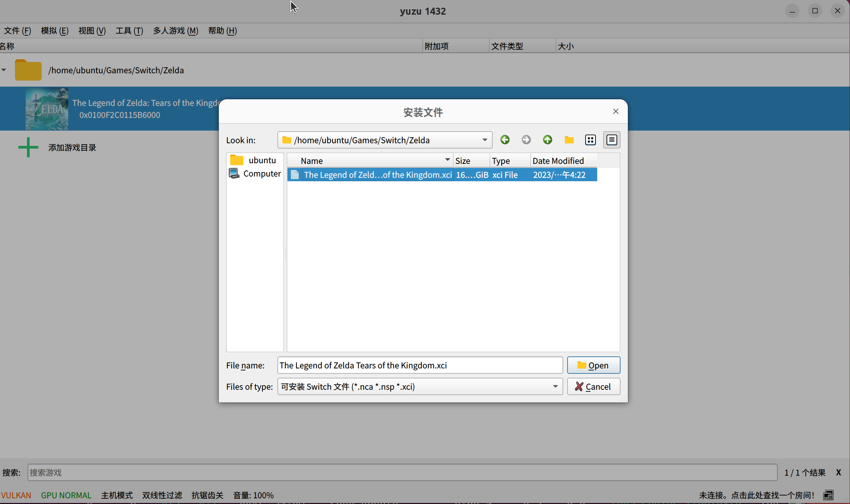Maximize the yuzu window
The height and width of the screenshot is (504, 850).
815,11
